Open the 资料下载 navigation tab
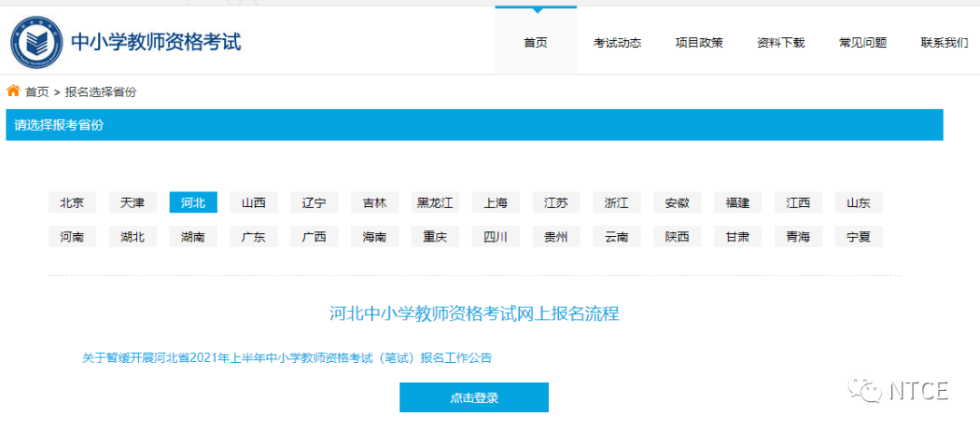This screenshot has height=431, width=980. [781, 44]
